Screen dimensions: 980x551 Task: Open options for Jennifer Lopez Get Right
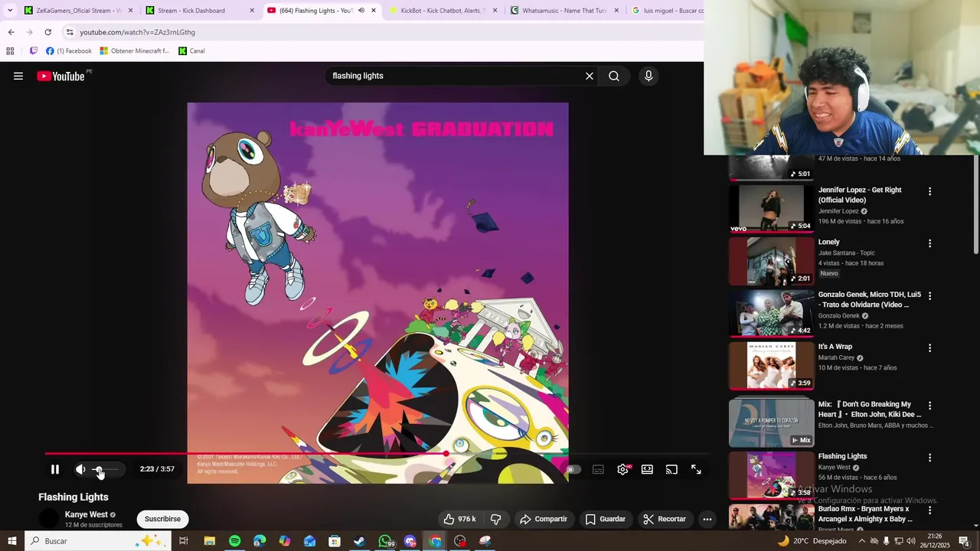[930, 191]
